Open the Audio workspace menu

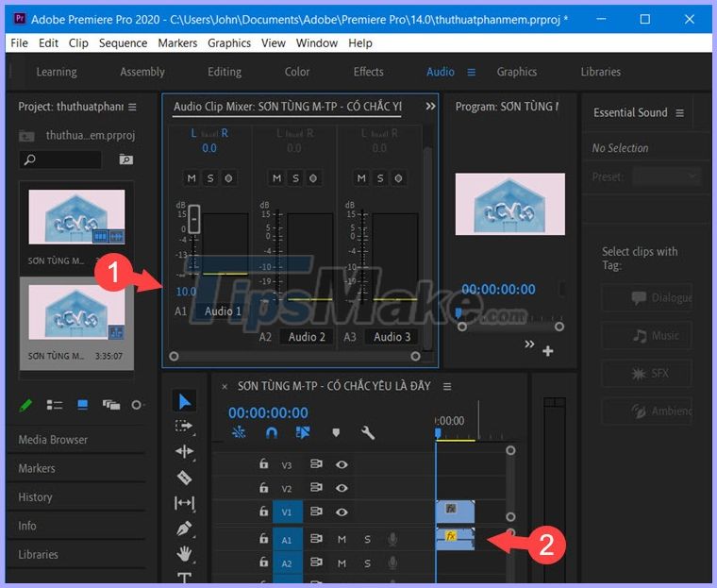click(471, 73)
